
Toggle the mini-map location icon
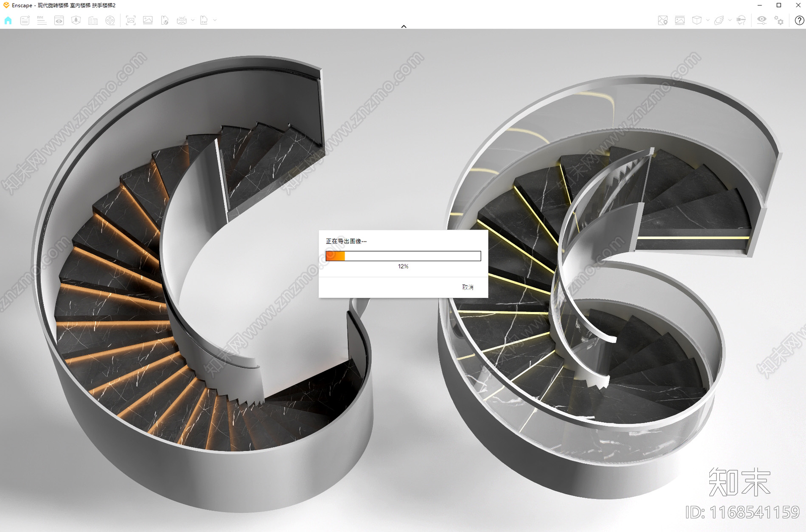coord(663,21)
